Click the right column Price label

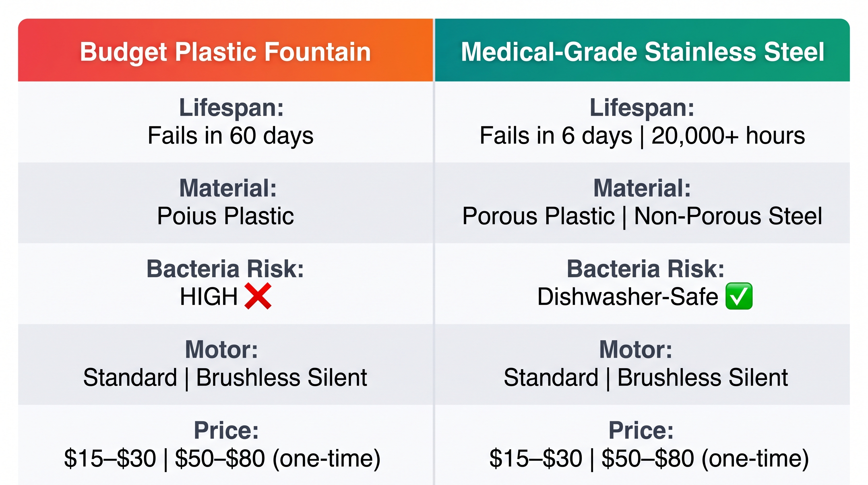[x=641, y=430]
